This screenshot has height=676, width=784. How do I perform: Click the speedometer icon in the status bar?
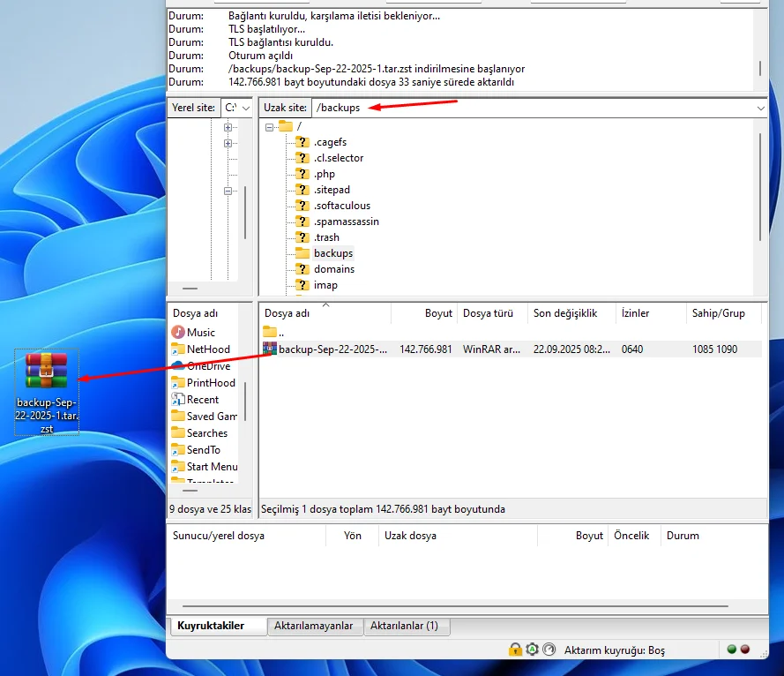[x=549, y=650]
